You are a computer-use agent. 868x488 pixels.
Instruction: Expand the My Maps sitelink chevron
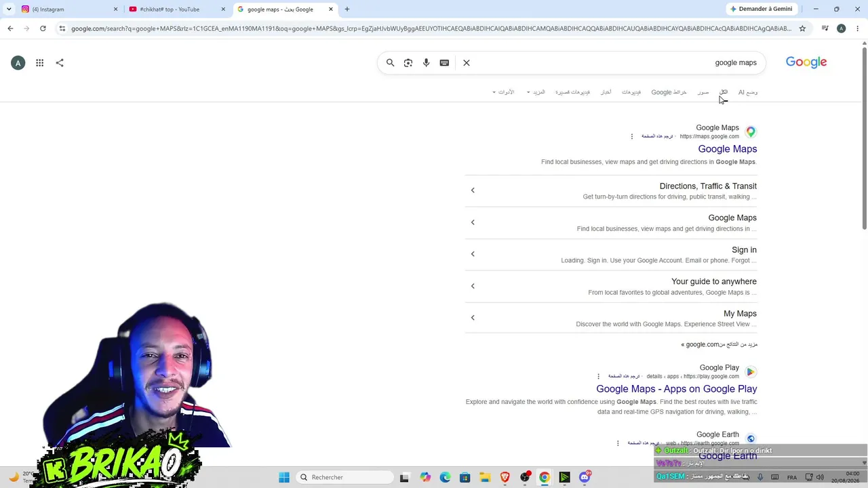pos(473,318)
